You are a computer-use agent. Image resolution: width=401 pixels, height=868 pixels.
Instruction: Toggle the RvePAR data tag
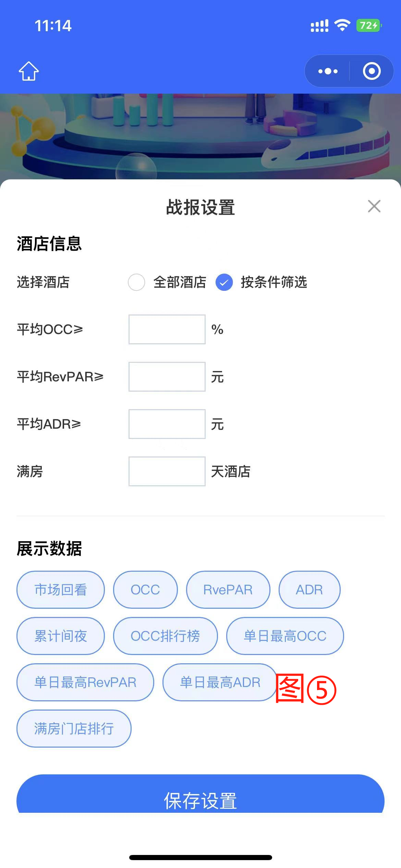pos(228,590)
